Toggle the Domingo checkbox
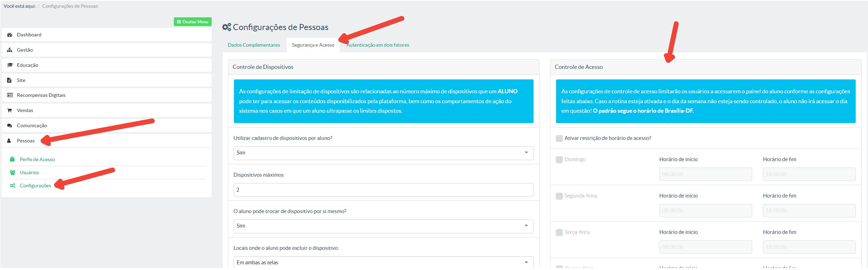The width and height of the screenshot is (868, 270). pyautogui.click(x=559, y=160)
